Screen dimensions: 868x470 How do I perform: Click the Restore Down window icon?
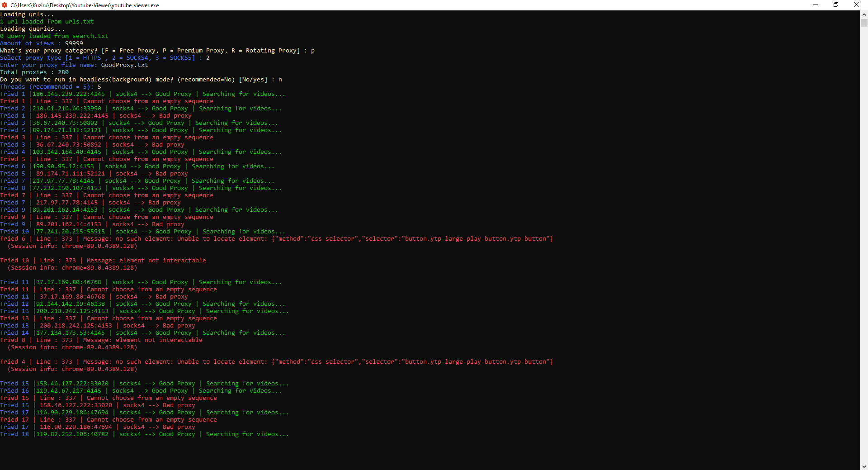click(x=836, y=5)
